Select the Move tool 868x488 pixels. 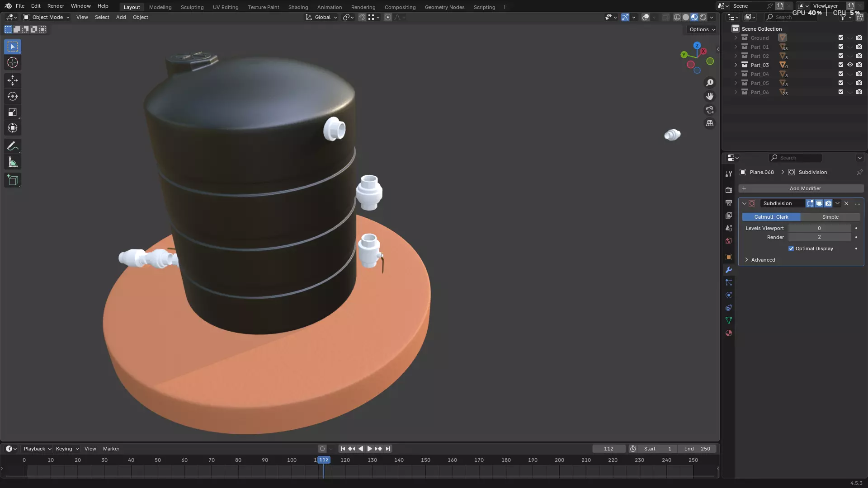pyautogui.click(x=13, y=80)
